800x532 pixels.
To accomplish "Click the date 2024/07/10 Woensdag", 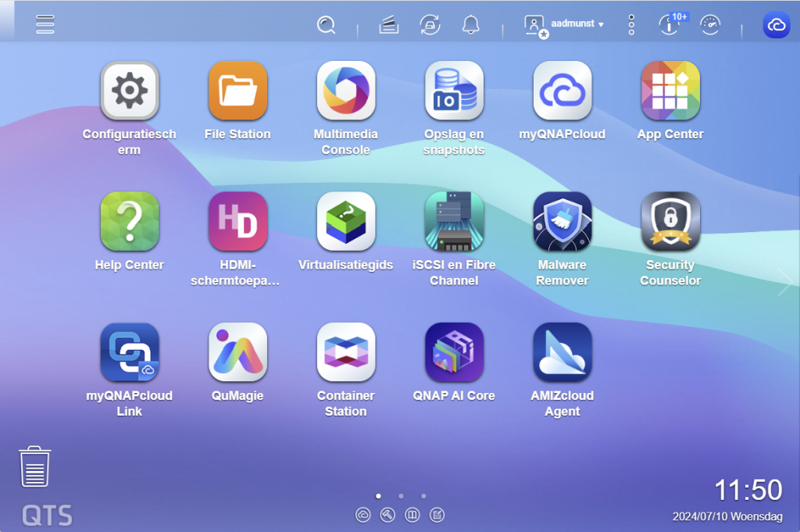I will (727, 516).
